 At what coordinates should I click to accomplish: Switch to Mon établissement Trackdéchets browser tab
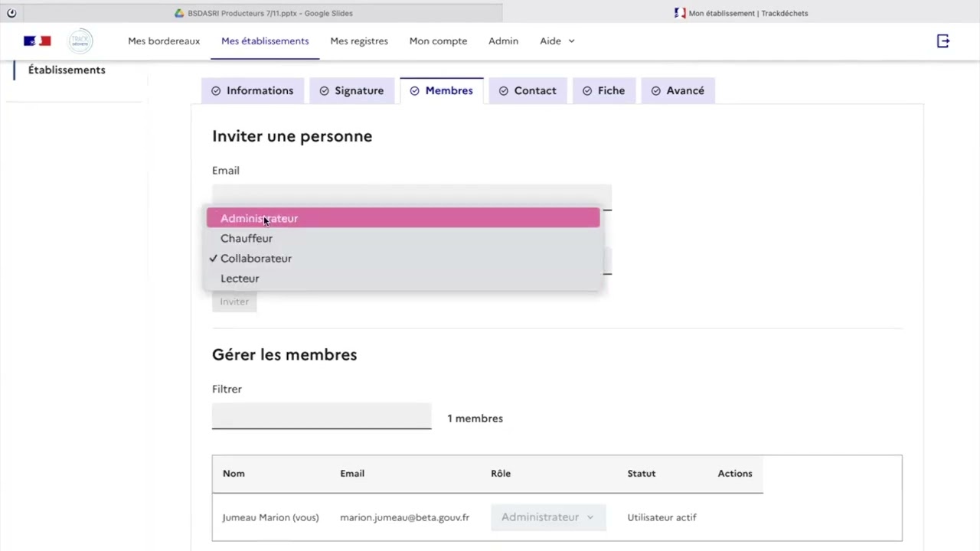[740, 13]
